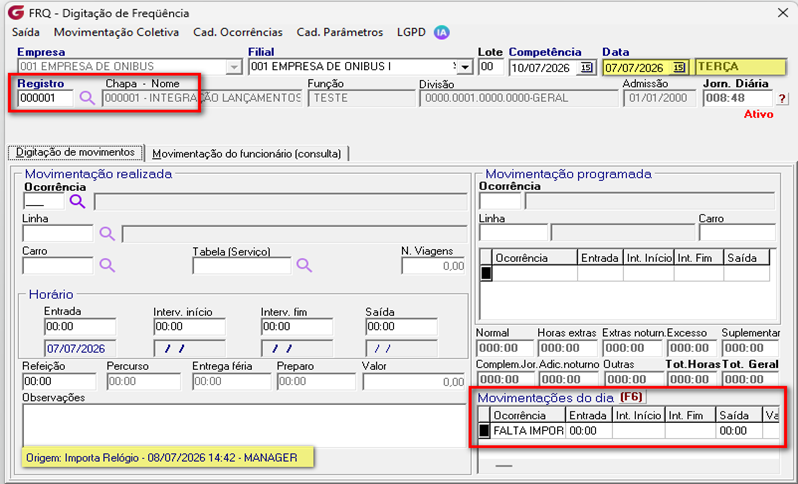
Task: Click the Int. Início header in Movimentação programada
Action: (x=649, y=258)
